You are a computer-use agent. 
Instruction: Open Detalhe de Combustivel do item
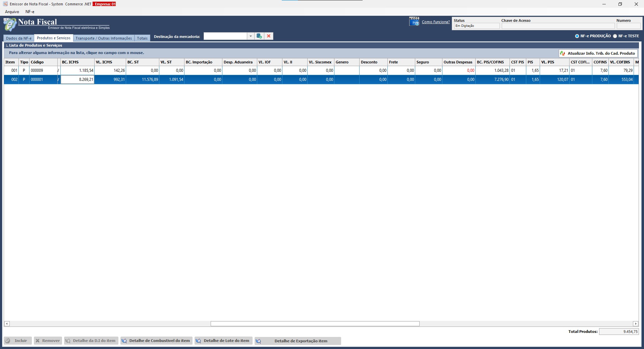[156, 341]
